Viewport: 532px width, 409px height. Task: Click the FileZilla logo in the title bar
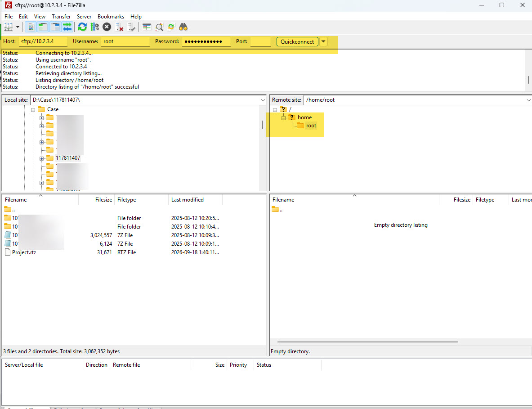point(8,5)
